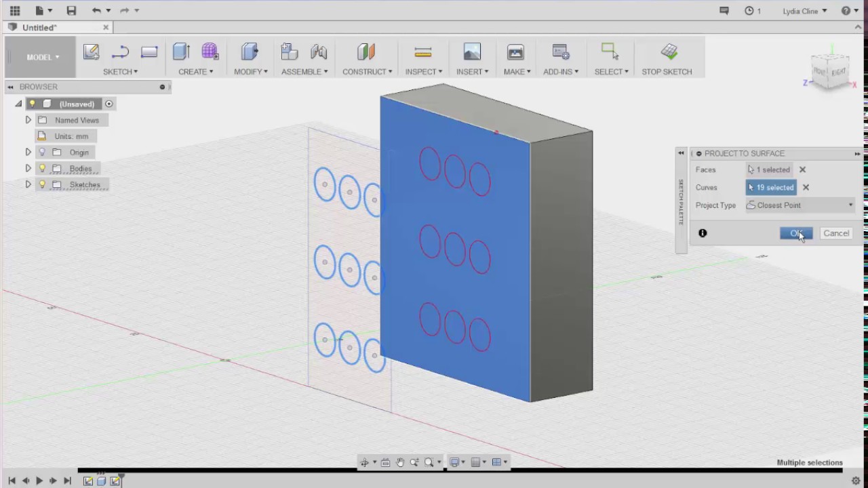Cancel the Project To Surface dialog
The image size is (868, 488).
point(835,232)
